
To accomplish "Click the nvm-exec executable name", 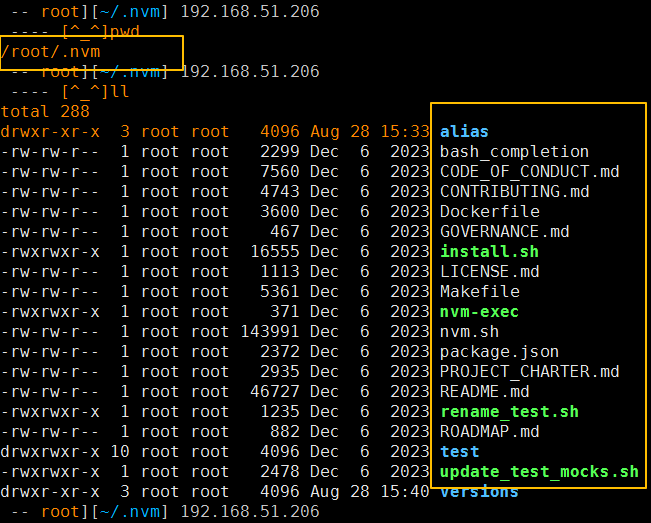I will 479,311.
